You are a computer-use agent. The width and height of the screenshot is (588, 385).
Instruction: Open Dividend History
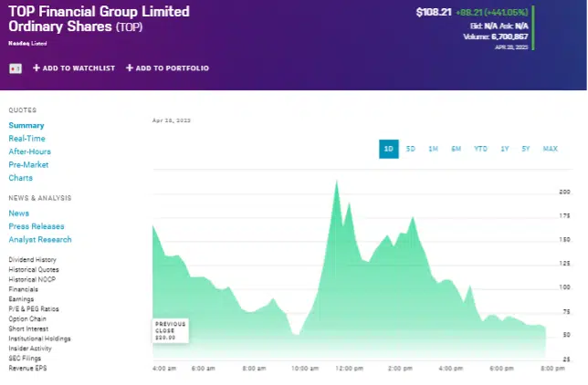click(32, 259)
